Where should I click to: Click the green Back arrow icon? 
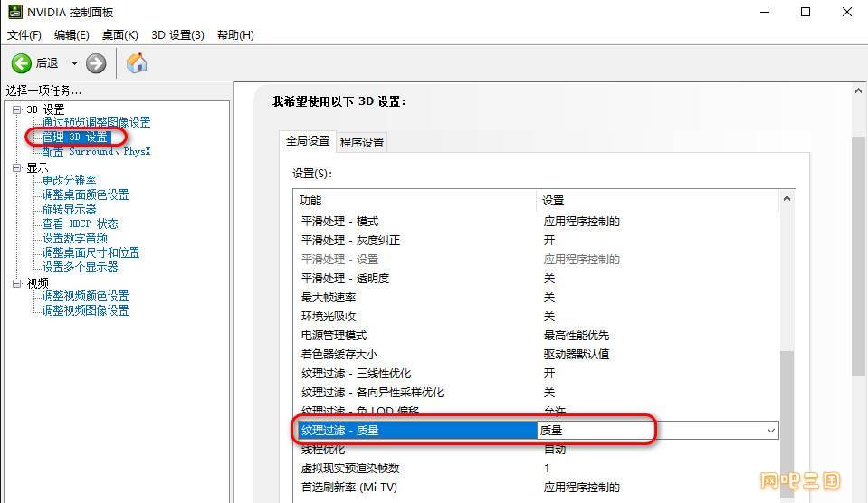(22, 63)
